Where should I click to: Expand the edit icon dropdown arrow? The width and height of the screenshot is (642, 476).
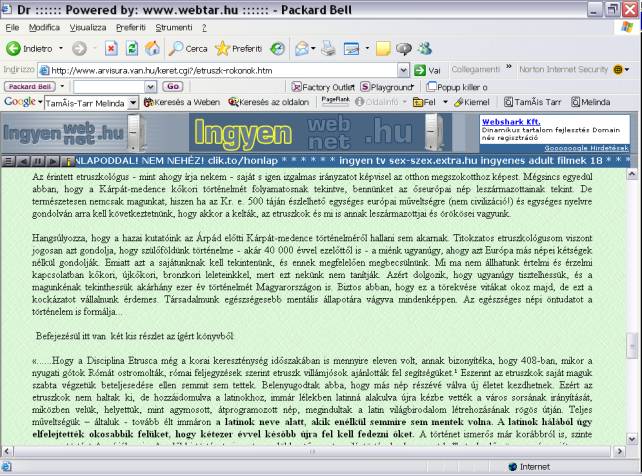pos(367,49)
